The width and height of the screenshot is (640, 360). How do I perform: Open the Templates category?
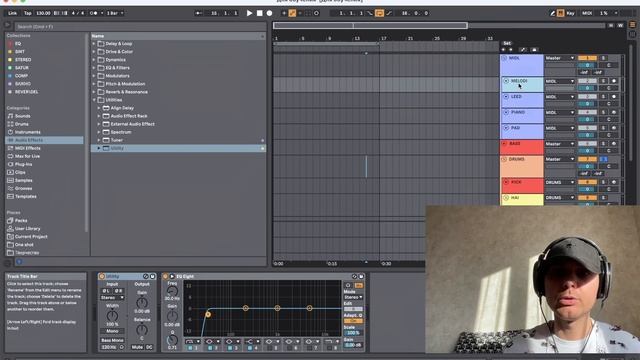coord(26,196)
